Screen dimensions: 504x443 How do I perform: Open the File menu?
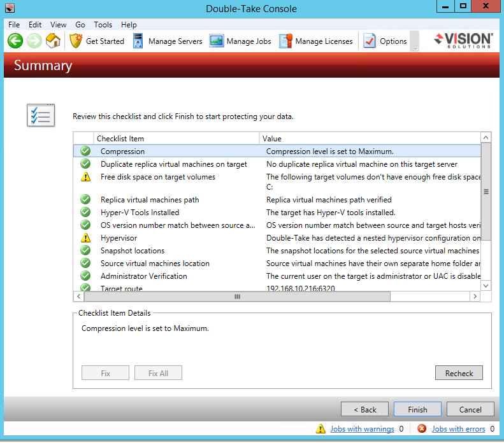point(14,25)
